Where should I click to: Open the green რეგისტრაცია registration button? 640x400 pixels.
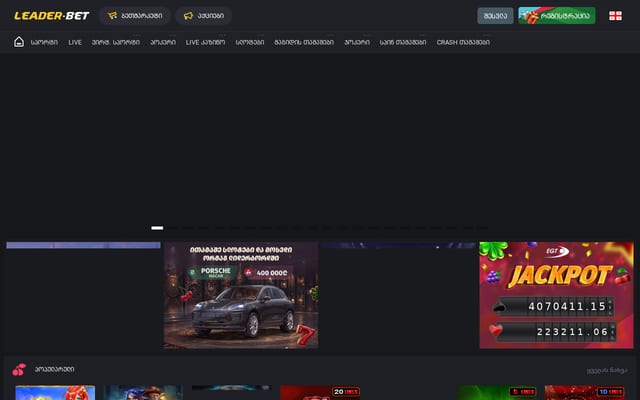coord(557,16)
